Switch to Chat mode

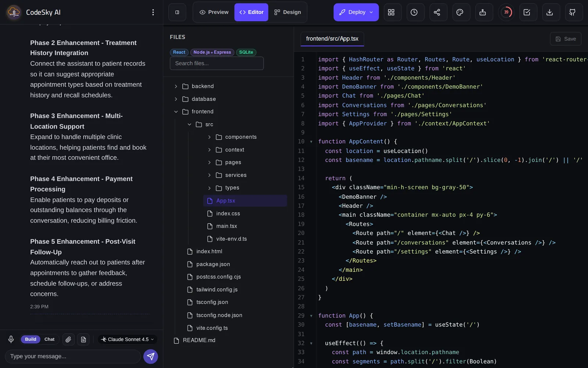pos(49,339)
